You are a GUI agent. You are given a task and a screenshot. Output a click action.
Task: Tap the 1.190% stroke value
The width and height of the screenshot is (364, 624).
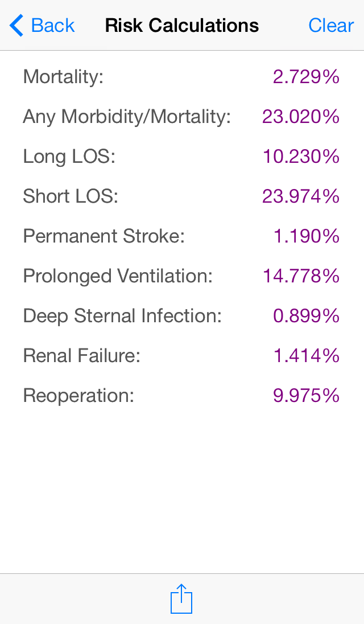click(x=307, y=236)
